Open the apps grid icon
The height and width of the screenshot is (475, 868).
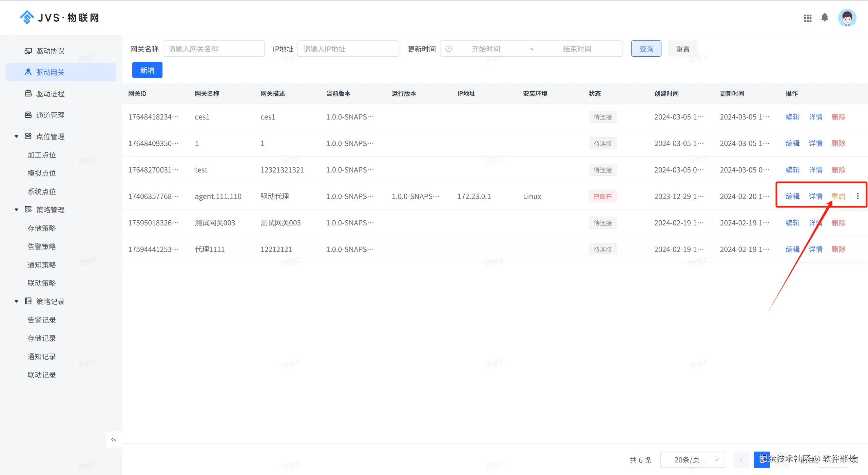808,18
